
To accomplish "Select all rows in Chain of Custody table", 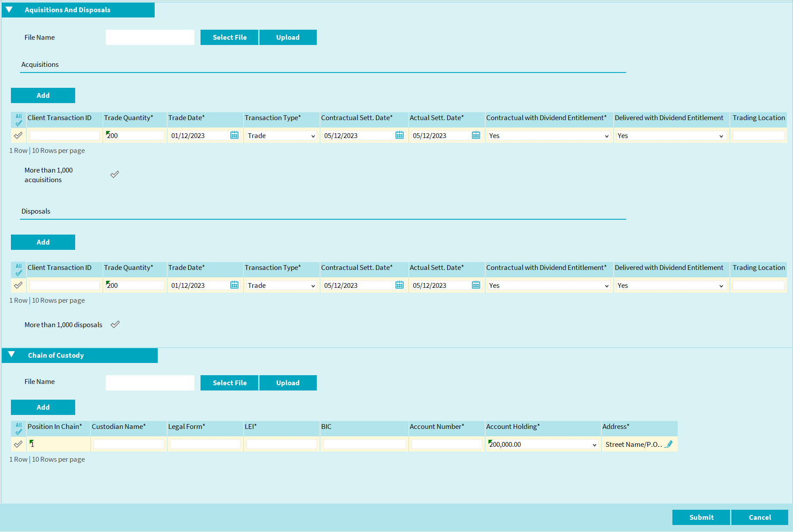I will click(x=18, y=428).
